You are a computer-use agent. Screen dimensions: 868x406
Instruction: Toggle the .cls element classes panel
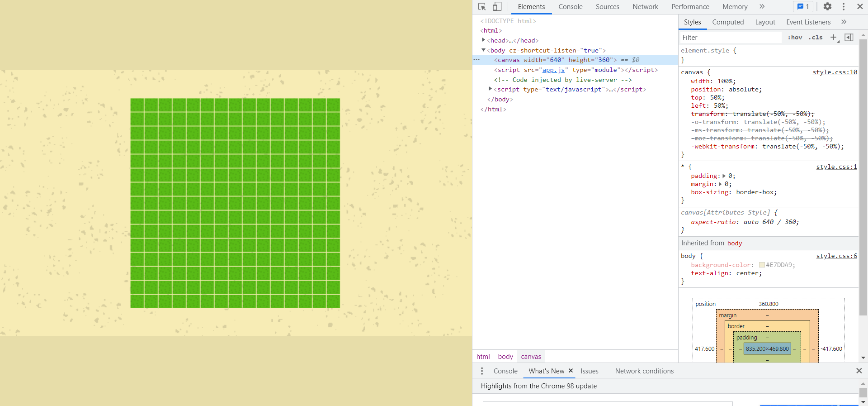(x=816, y=38)
